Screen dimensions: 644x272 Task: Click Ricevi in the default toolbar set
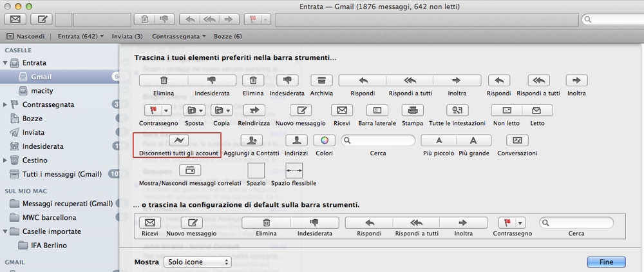pos(150,223)
